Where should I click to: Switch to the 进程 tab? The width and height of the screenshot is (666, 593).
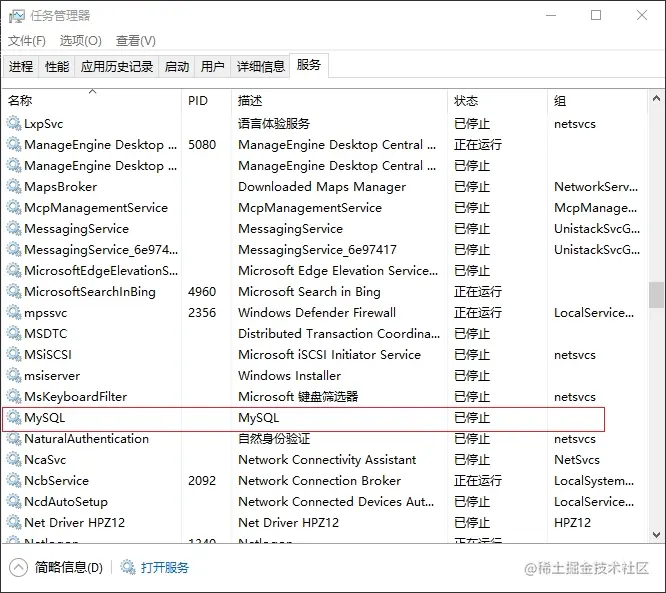21,66
